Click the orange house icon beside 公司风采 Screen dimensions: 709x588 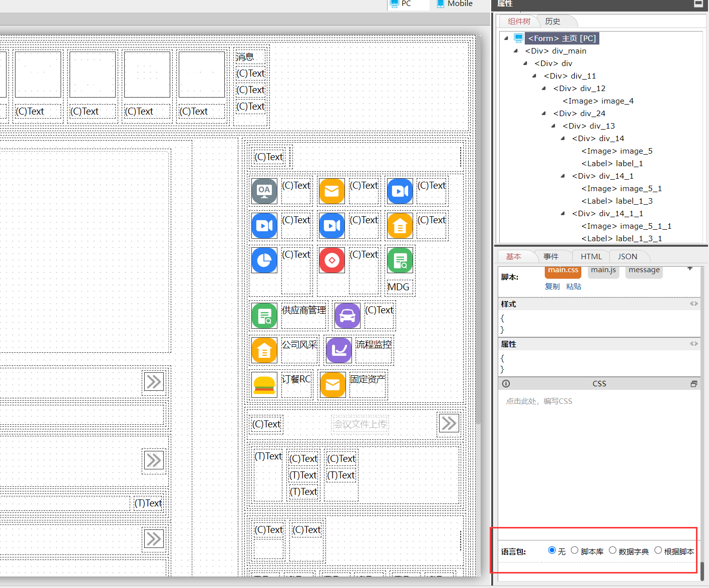[x=264, y=350]
